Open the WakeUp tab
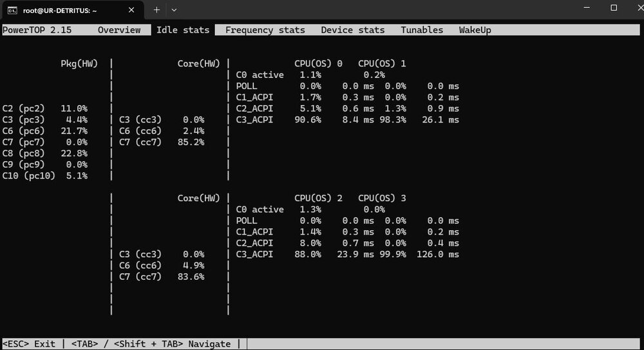Screen dimensions: 644x350 (475, 30)
